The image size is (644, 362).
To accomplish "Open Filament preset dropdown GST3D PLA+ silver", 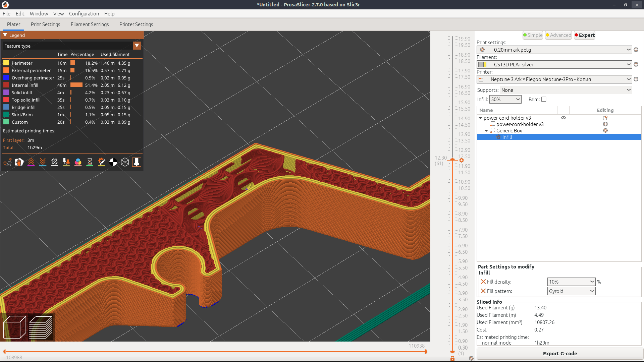I will pos(554,64).
